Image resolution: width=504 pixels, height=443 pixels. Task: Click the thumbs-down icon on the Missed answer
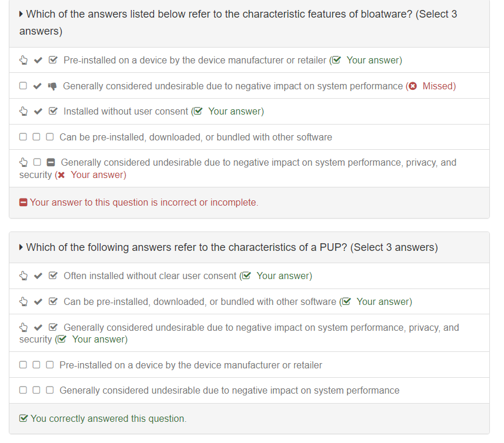52,86
